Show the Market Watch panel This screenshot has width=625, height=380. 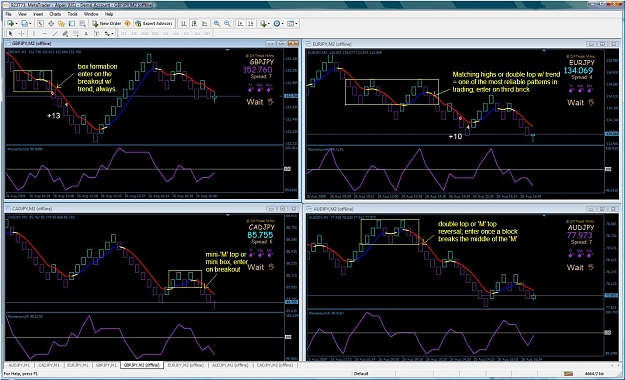(x=40, y=24)
